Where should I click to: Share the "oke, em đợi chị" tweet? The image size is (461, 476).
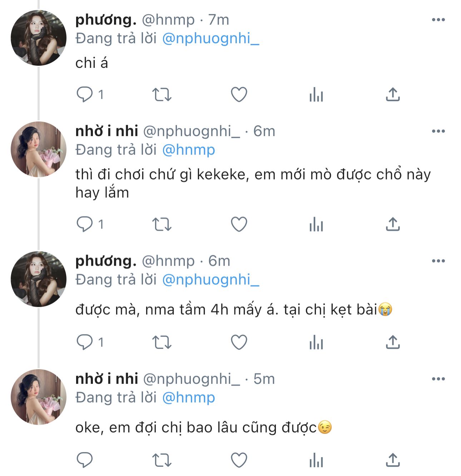393,460
